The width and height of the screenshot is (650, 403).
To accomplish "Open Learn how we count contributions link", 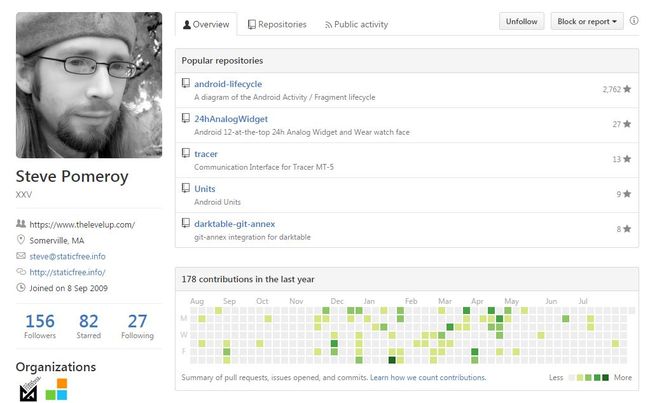I will click(x=428, y=377).
